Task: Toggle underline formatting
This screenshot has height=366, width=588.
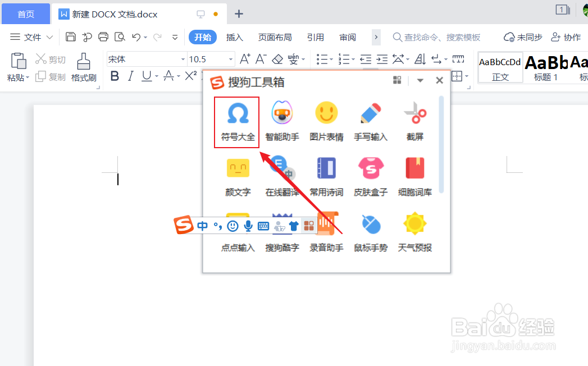Action: pyautogui.click(x=147, y=76)
